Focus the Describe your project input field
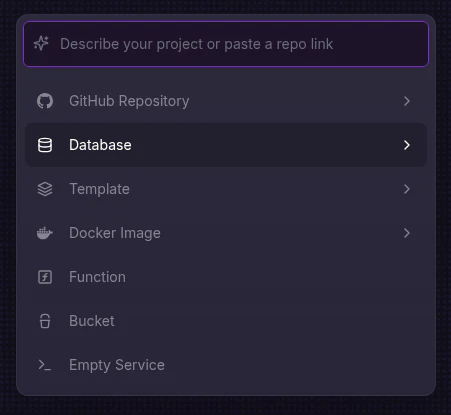The width and height of the screenshot is (451, 415). click(226, 44)
